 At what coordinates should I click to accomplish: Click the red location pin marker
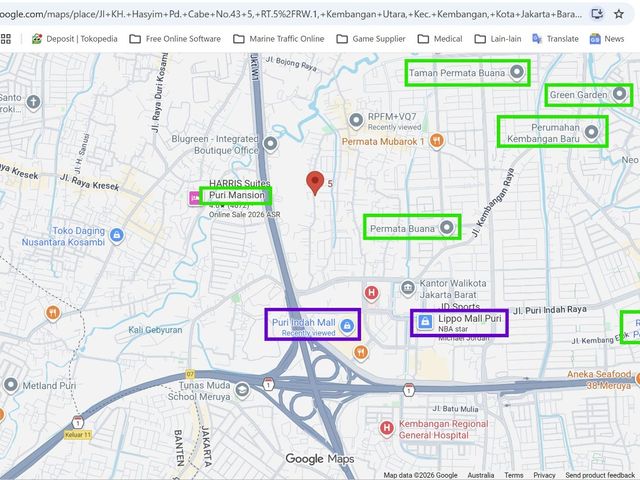[315, 182]
